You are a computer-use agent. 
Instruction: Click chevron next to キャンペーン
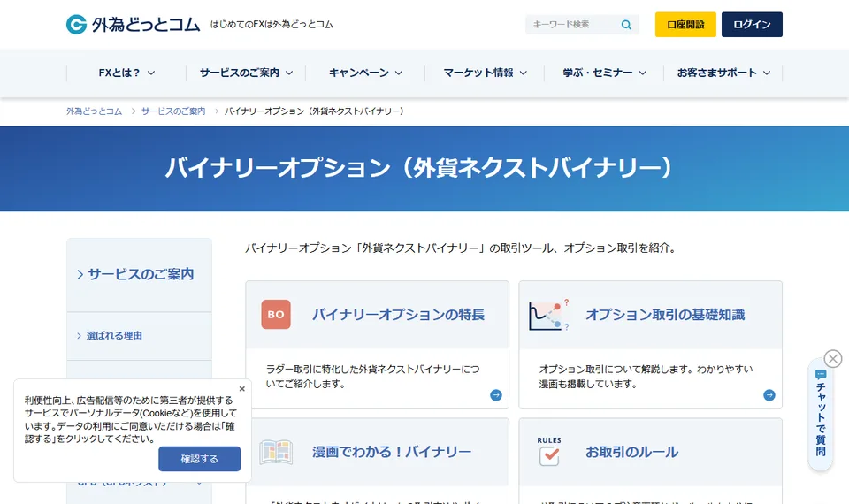[x=399, y=73]
